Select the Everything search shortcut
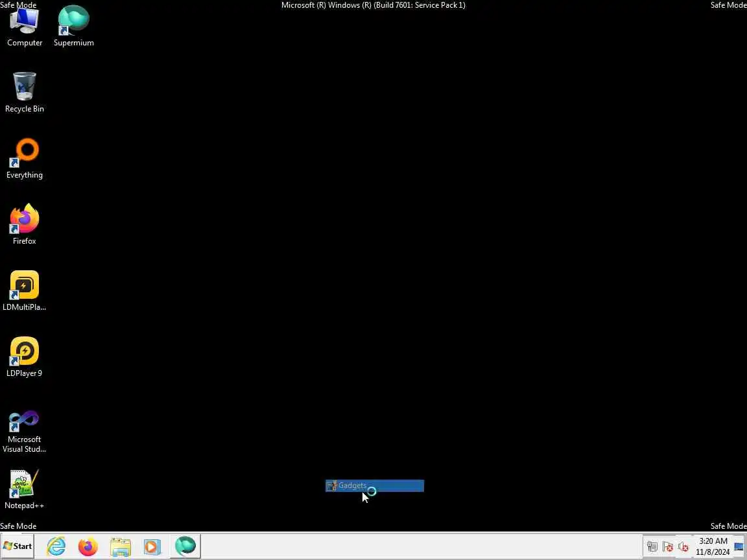Viewport: 747px width, 560px height. click(x=24, y=159)
